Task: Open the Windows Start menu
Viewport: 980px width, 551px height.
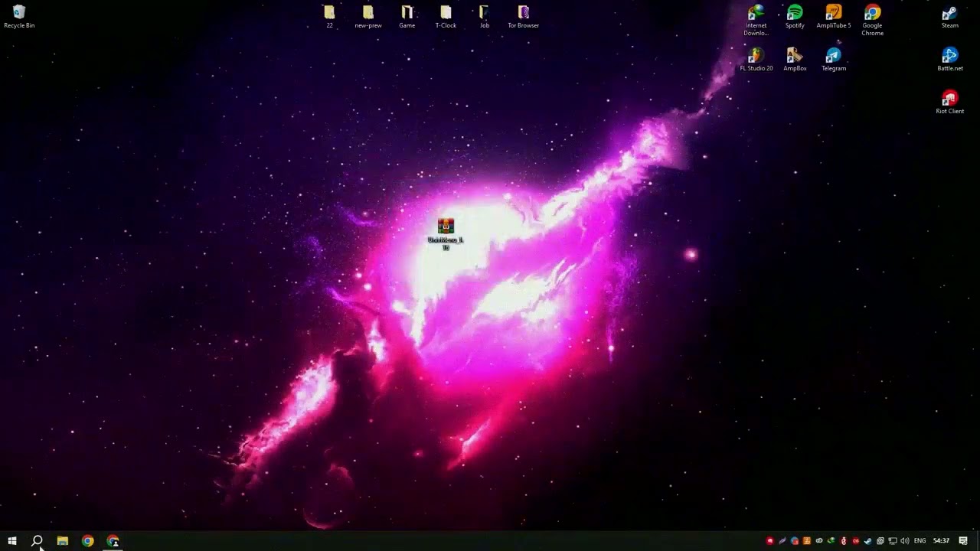Action: [x=12, y=541]
